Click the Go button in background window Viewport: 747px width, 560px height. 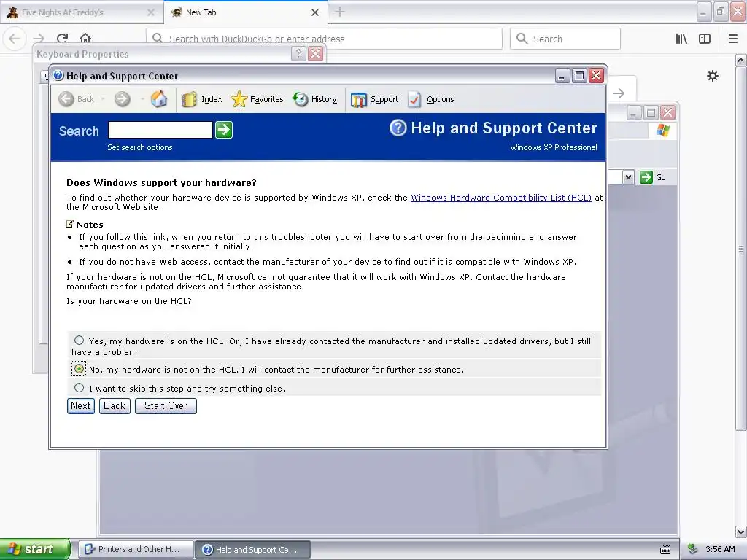tap(653, 177)
